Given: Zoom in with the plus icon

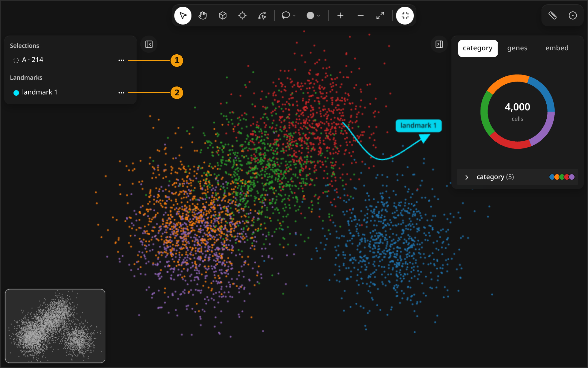Looking at the screenshot, I should coord(340,16).
